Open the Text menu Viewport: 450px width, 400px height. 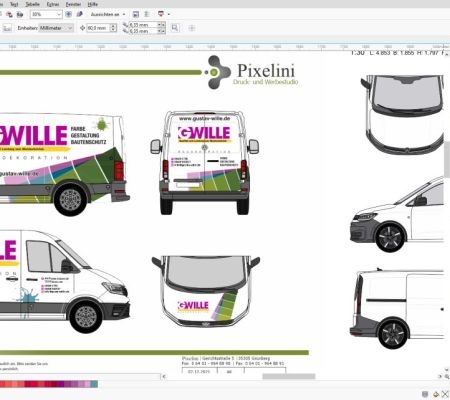pos(14,4)
